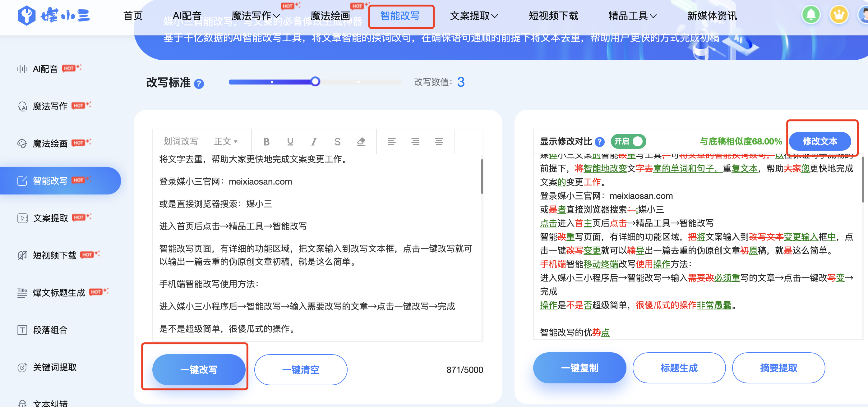868x407 pixels.
Task: Open the 正文 paragraph style dropdown
Action: coord(226,141)
